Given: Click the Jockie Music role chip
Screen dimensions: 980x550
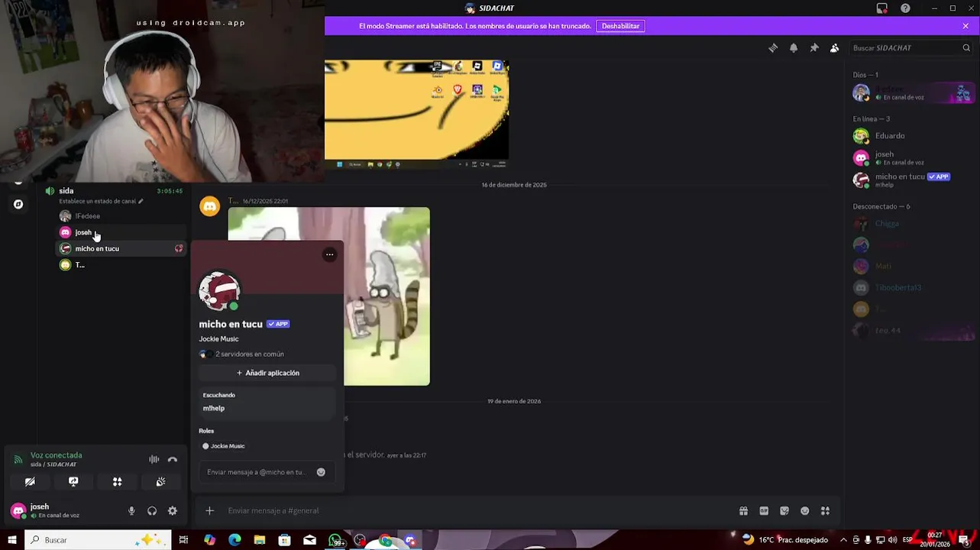Looking at the screenshot, I should (x=224, y=446).
